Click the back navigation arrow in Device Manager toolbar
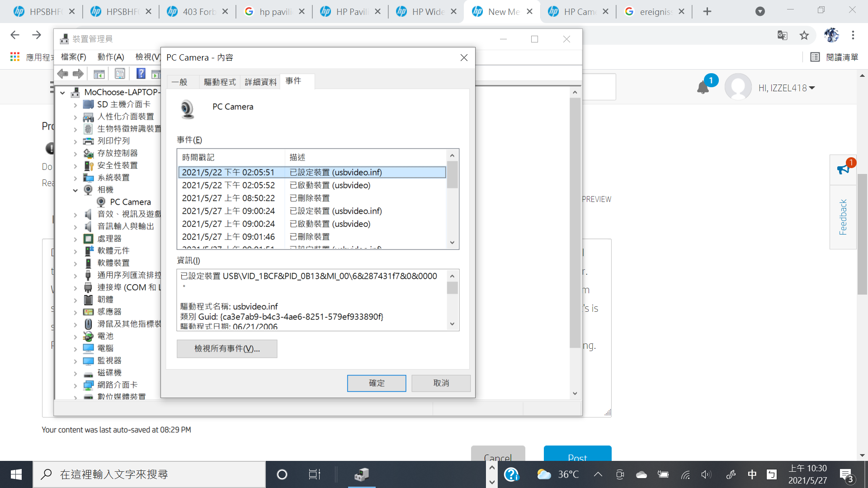The image size is (868, 488). click(x=63, y=73)
